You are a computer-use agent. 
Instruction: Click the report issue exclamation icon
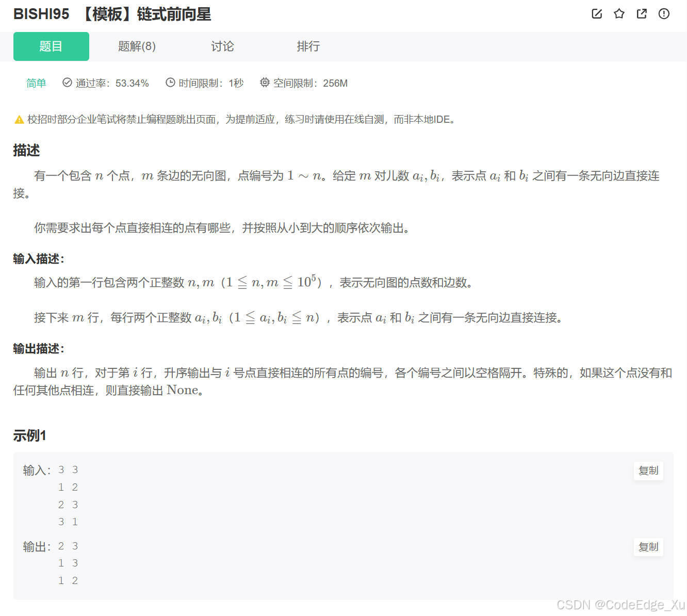tap(664, 14)
